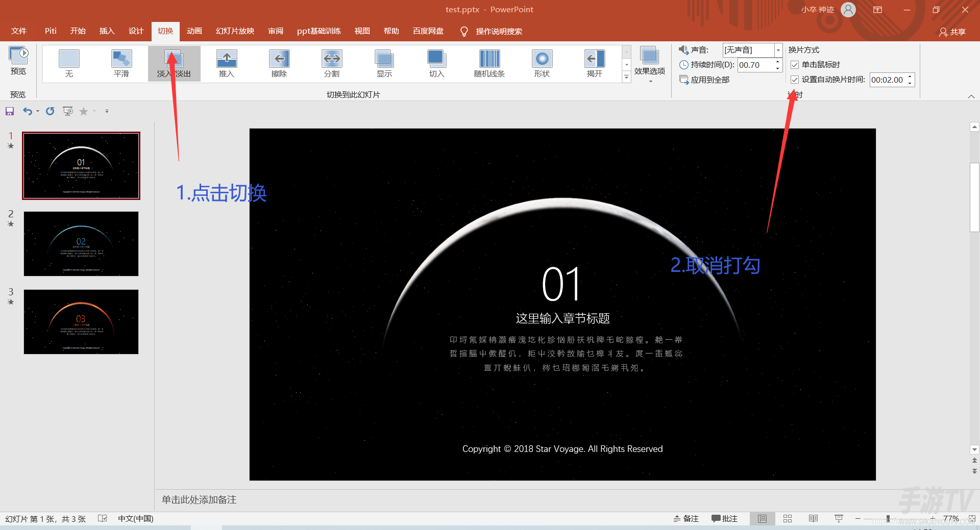This screenshot has height=530, width=980.
Task: Select the Uncover (揭开) transition
Action: tap(595, 64)
